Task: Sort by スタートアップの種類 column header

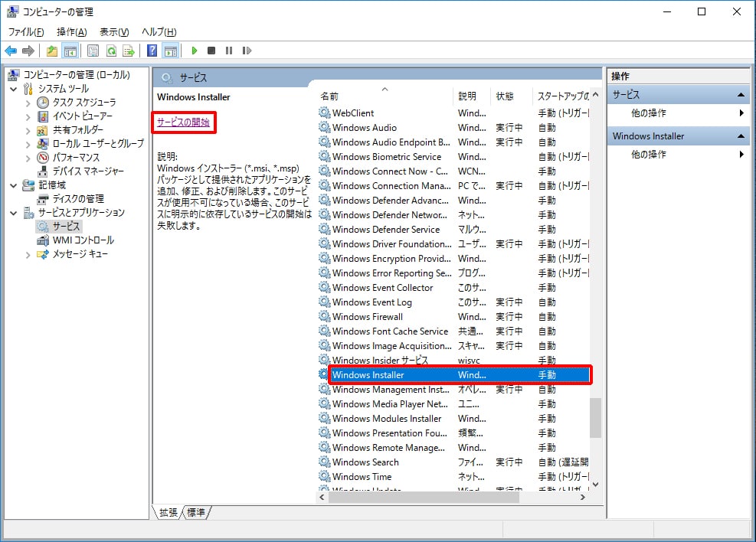Action: pyautogui.click(x=561, y=96)
